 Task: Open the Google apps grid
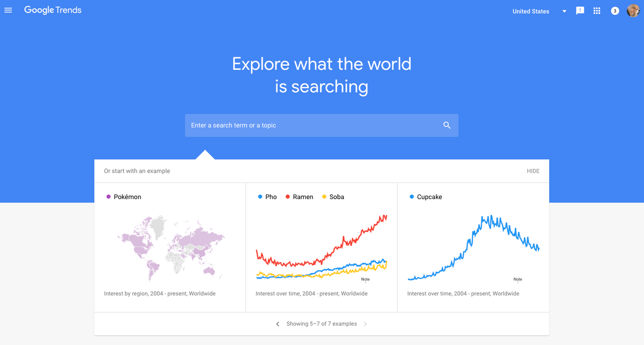click(597, 10)
